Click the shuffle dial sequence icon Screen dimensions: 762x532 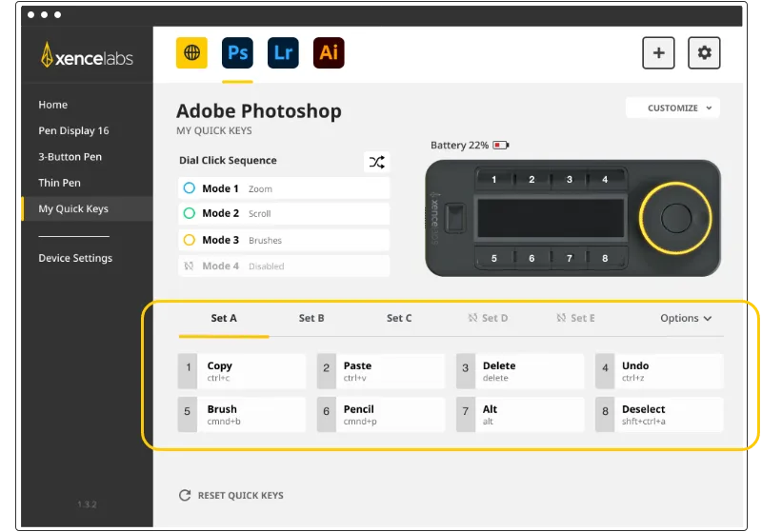(377, 162)
